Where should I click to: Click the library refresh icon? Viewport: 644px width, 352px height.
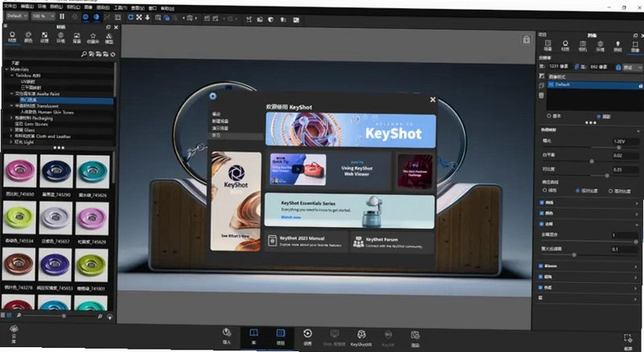[x=113, y=54]
